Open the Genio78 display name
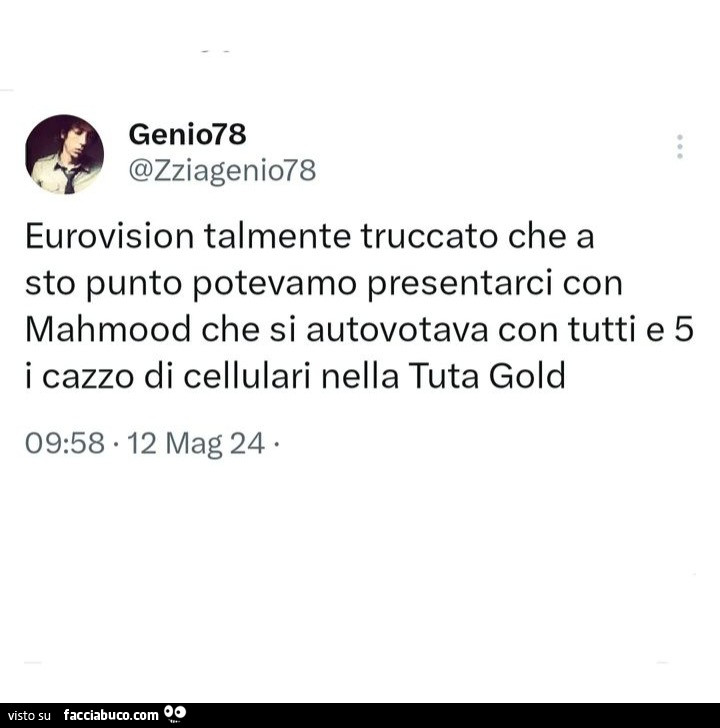Screen dimensions: 720x728 (187, 135)
